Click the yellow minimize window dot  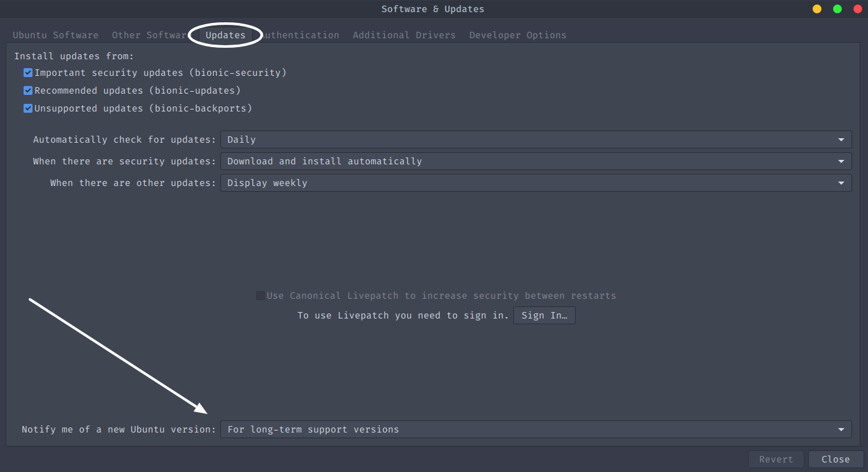coord(816,9)
